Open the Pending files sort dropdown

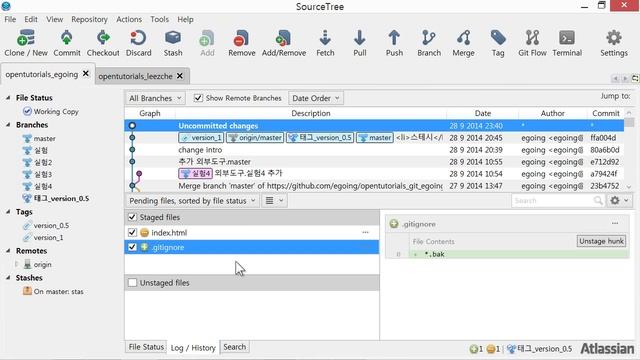(192, 200)
